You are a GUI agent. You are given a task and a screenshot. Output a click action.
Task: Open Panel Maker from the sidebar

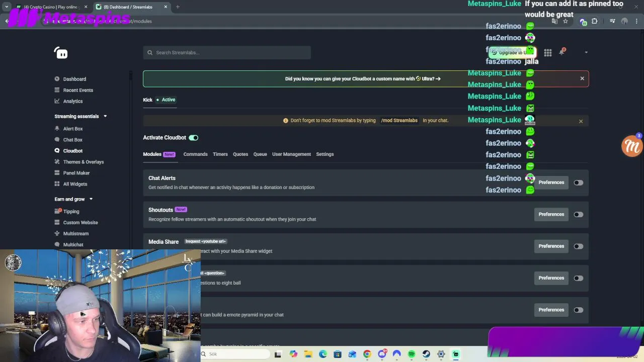(76, 173)
